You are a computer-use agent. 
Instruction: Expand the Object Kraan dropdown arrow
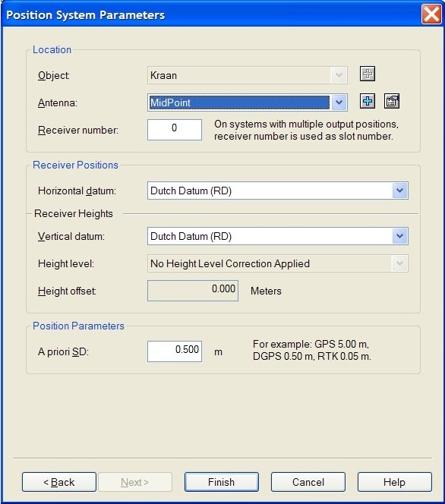(339, 75)
